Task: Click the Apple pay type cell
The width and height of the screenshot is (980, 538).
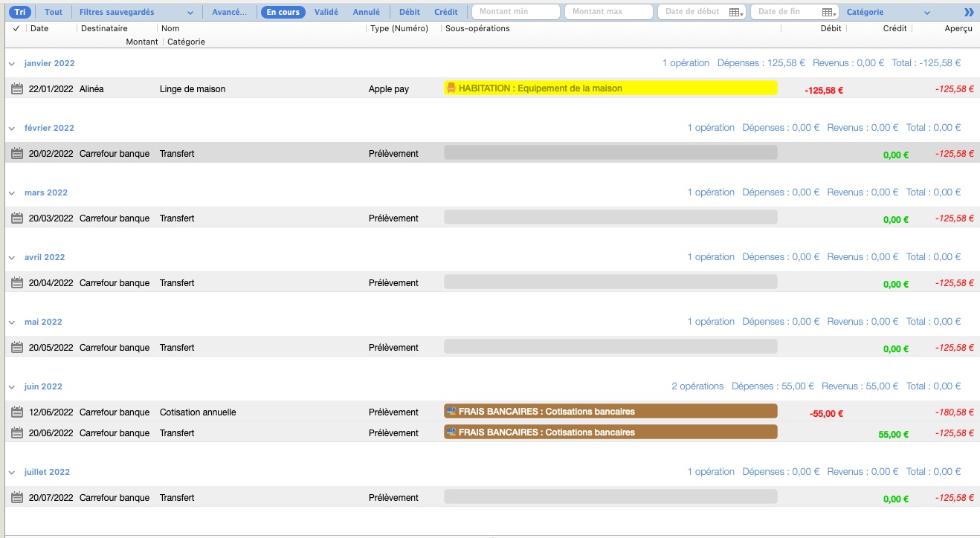Action: [389, 89]
